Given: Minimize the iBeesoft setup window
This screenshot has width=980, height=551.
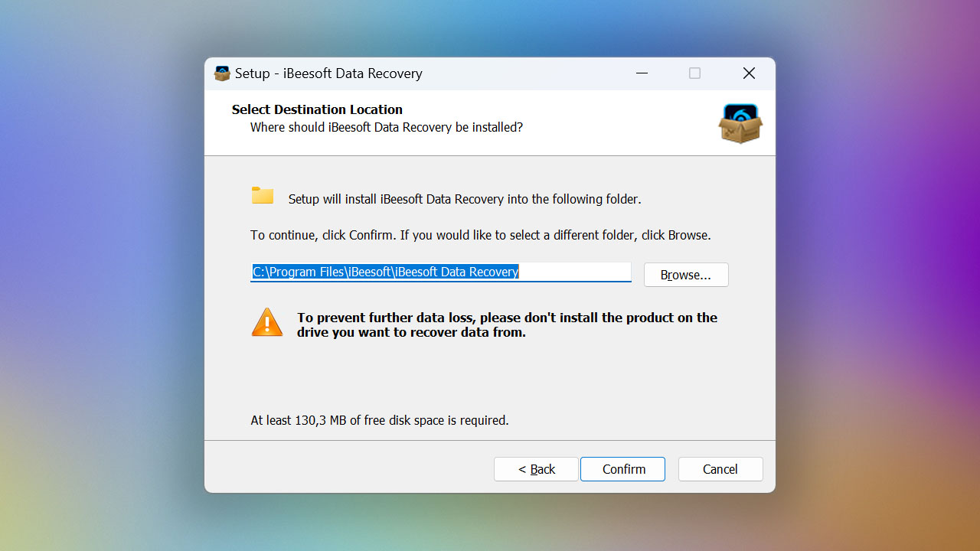Looking at the screenshot, I should click(x=642, y=73).
